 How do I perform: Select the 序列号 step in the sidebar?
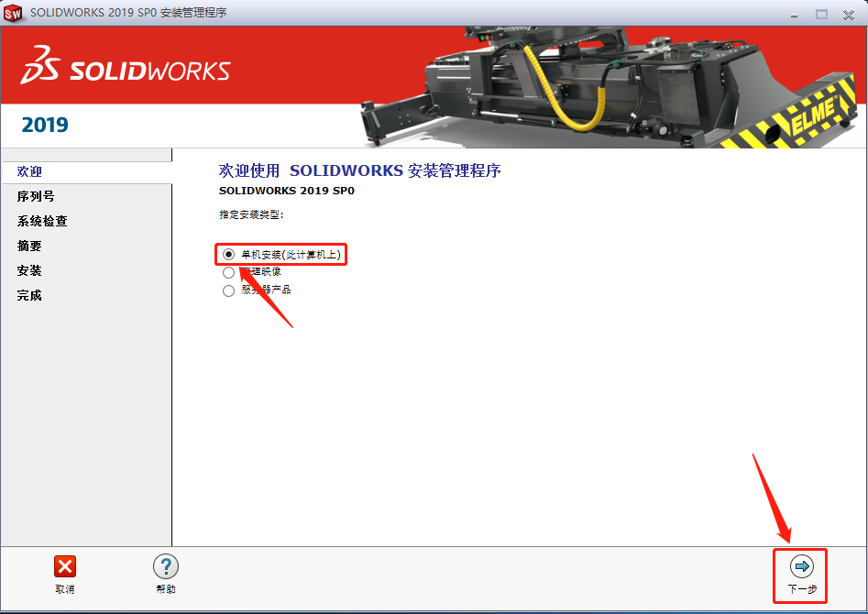click(x=35, y=196)
